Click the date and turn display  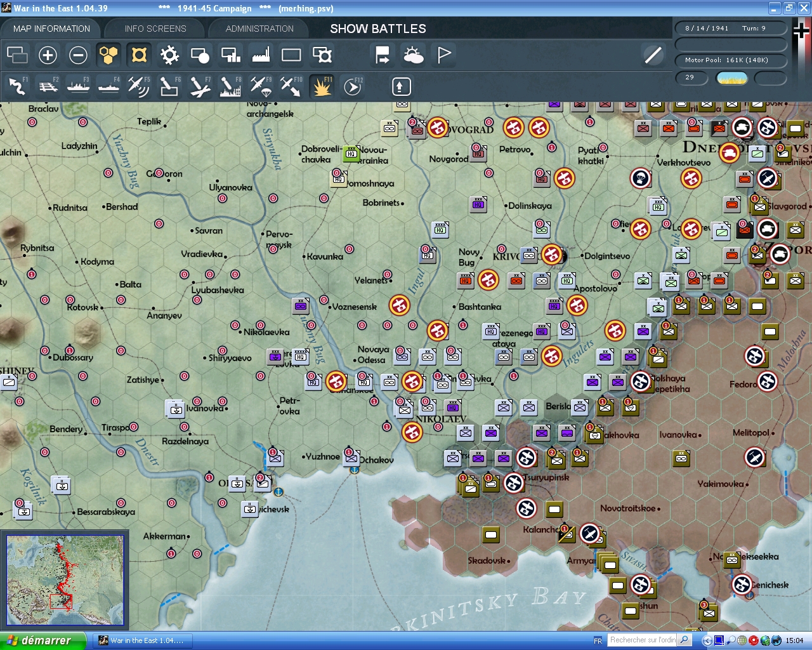point(731,28)
